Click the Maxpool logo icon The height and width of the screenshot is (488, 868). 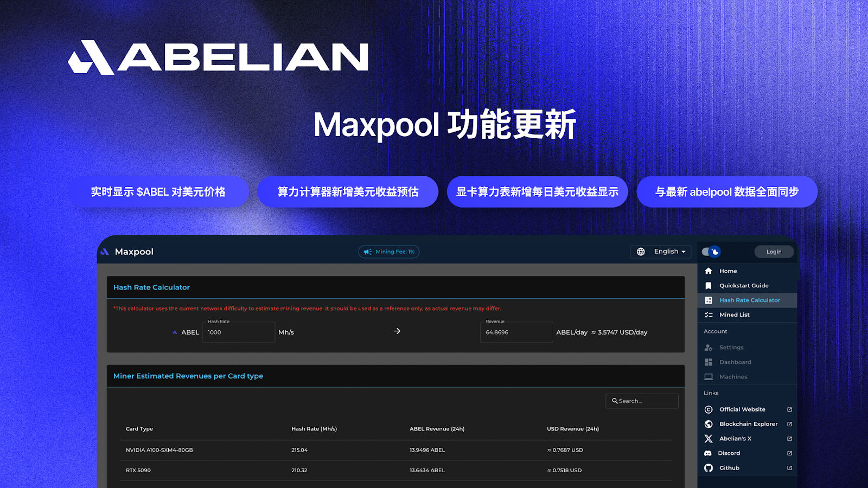pos(105,252)
